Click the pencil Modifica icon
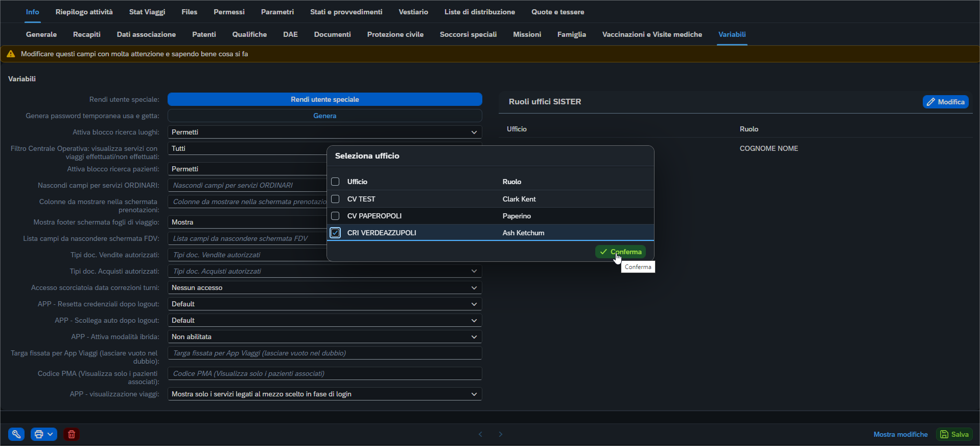The width and height of the screenshot is (980, 446). click(931, 102)
